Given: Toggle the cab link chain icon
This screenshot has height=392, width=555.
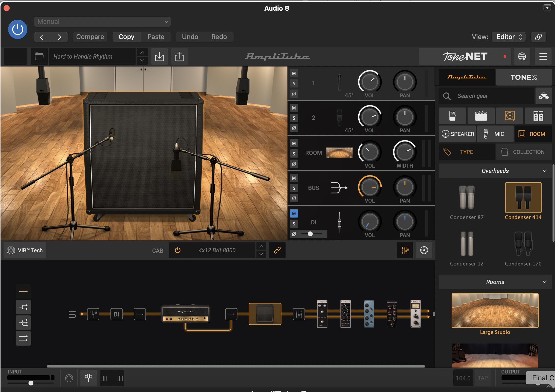Looking at the screenshot, I should tap(277, 250).
